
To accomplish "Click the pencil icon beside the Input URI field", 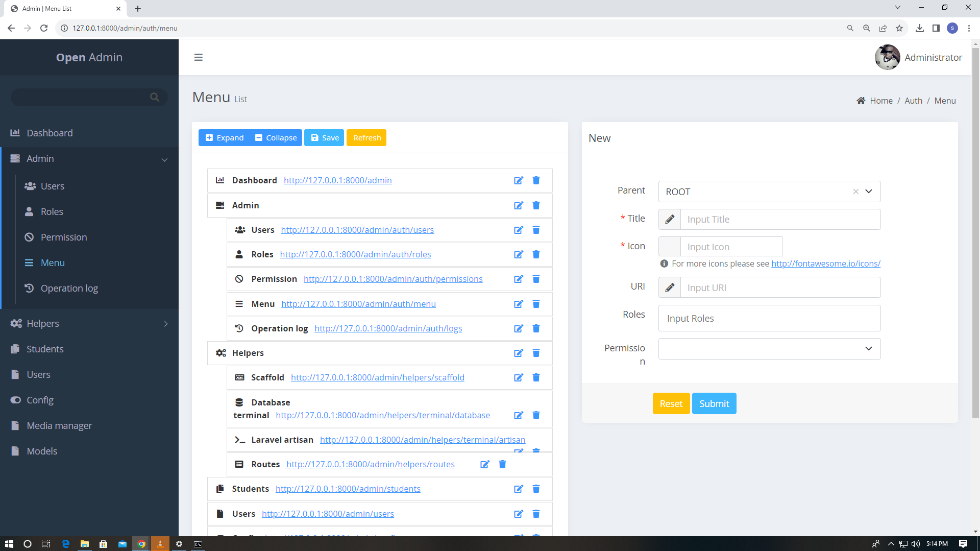I will coord(669,287).
